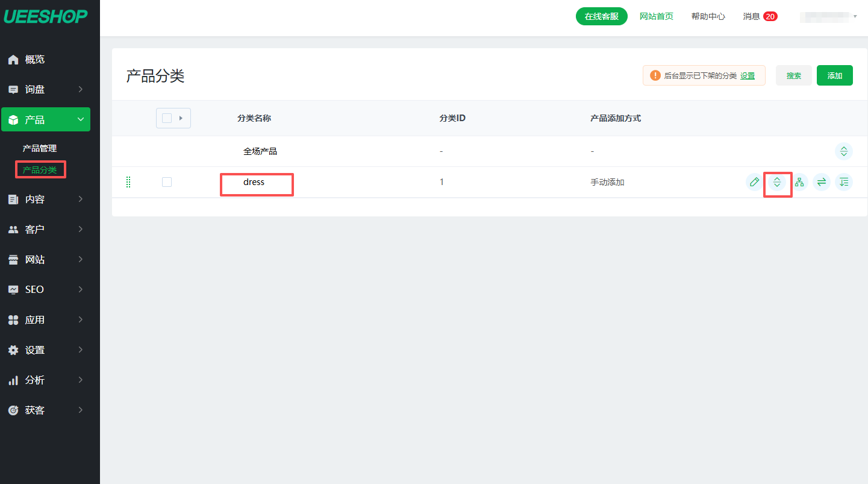Click sort icon in 全场产品 row
This screenshot has width=868, height=484.
[844, 151]
